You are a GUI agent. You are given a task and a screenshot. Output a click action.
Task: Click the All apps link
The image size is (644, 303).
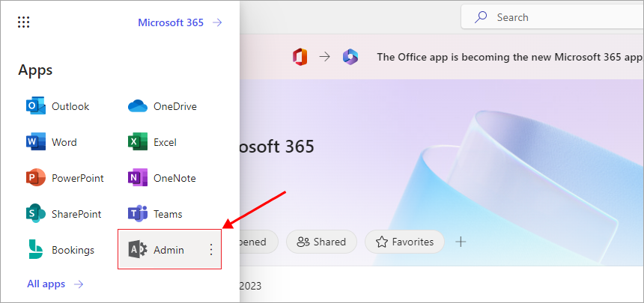(x=55, y=284)
